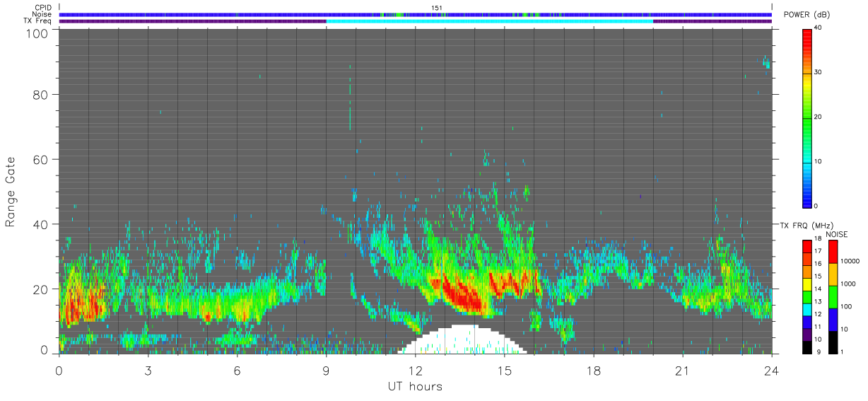Click the 'Range Gate' y-axis title
Viewport: 868px width, 401px height.
pos(11,192)
